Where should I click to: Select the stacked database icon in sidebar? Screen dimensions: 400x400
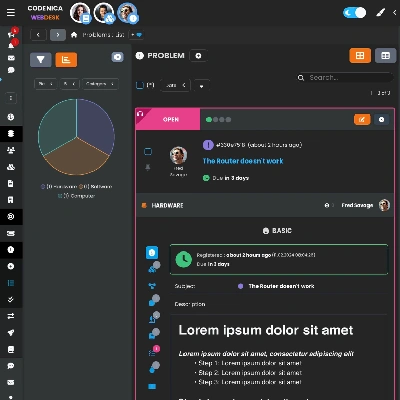pyautogui.click(x=11, y=134)
